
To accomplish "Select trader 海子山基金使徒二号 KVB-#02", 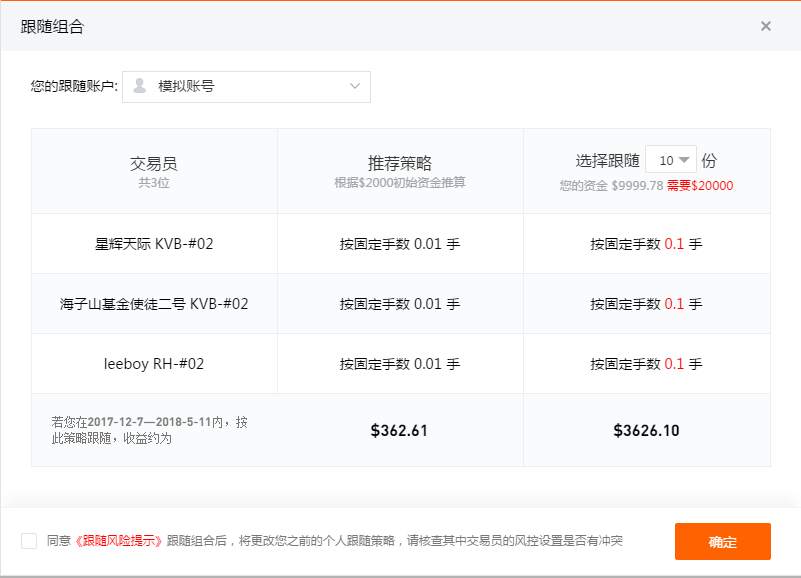I will click(x=154, y=304).
